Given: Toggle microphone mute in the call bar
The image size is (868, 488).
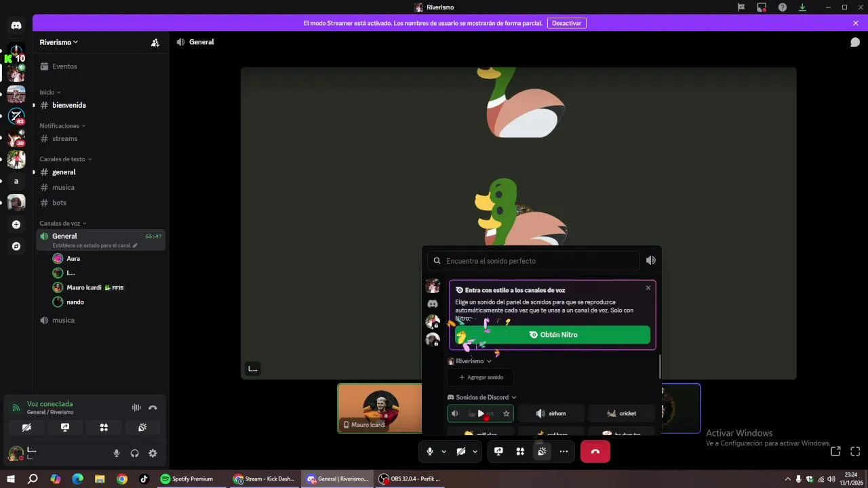Looking at the screenshot, I should [x=430, y=451].
